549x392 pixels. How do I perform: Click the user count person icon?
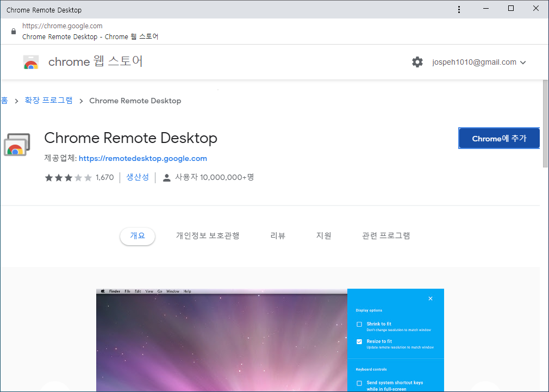(x=167, y=178)
